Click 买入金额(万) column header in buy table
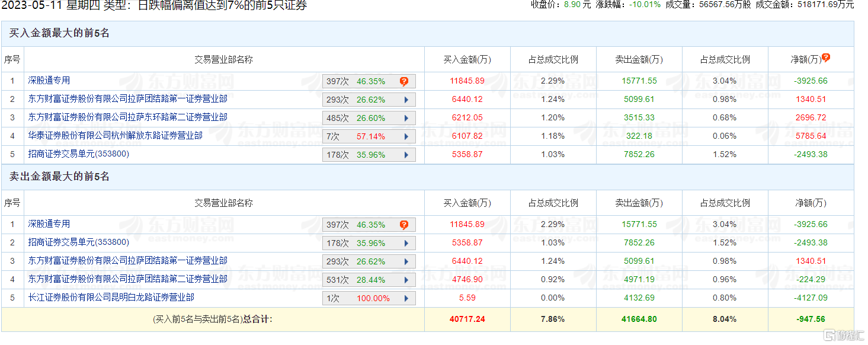The image size is (868, 345). pyautogui.click(x=467, y=59)
